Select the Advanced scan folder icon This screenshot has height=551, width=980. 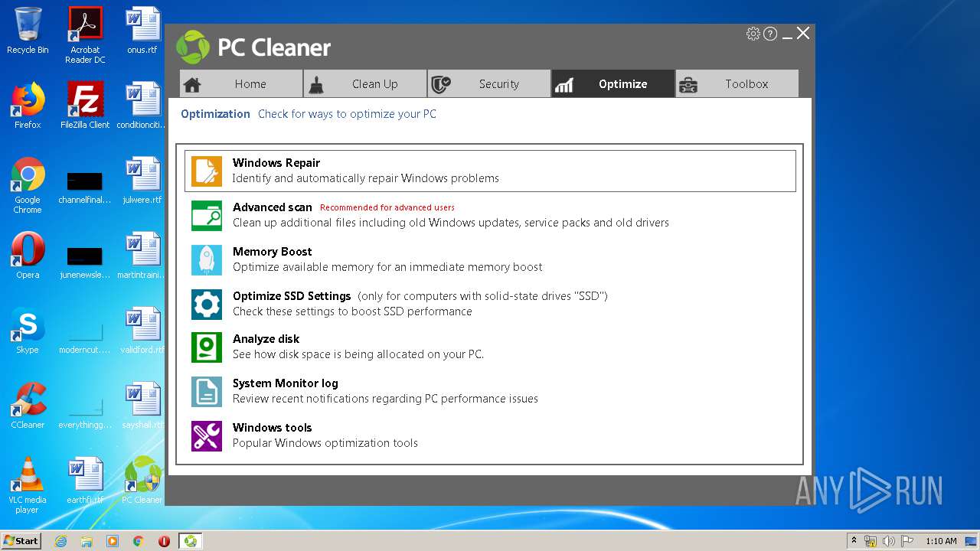pos(207,216)
